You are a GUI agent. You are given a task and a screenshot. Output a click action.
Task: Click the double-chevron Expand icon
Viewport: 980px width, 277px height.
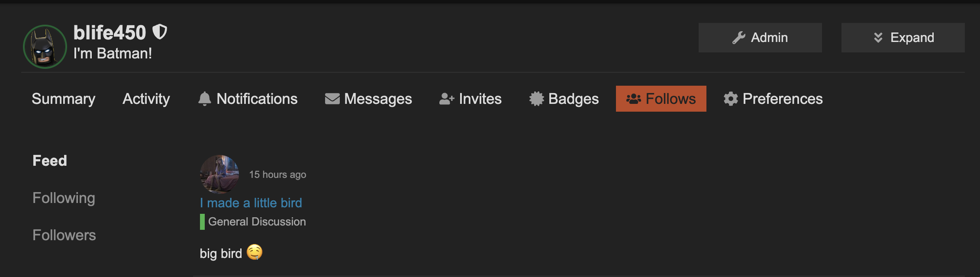pos(878,38)
